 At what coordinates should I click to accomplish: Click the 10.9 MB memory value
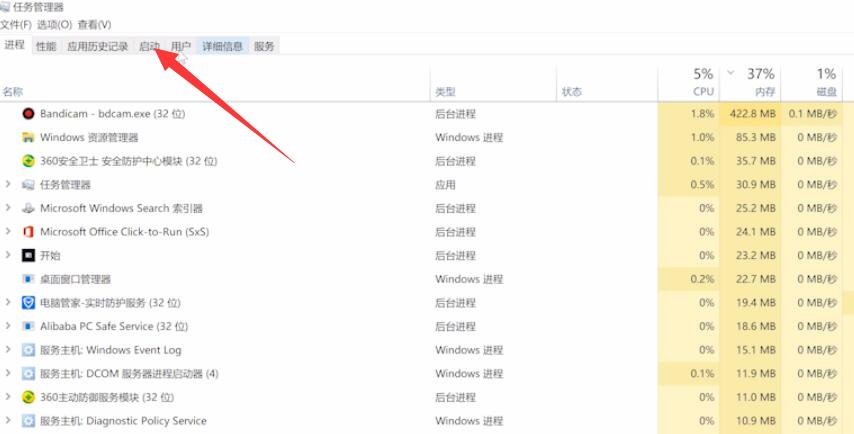click(x=755, y=420)
